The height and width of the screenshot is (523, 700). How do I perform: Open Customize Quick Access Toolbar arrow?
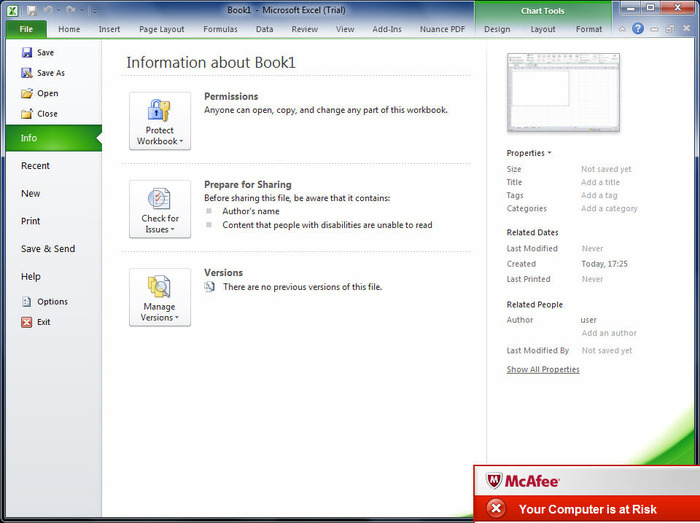pyautogui.click(x=95, y=10)
